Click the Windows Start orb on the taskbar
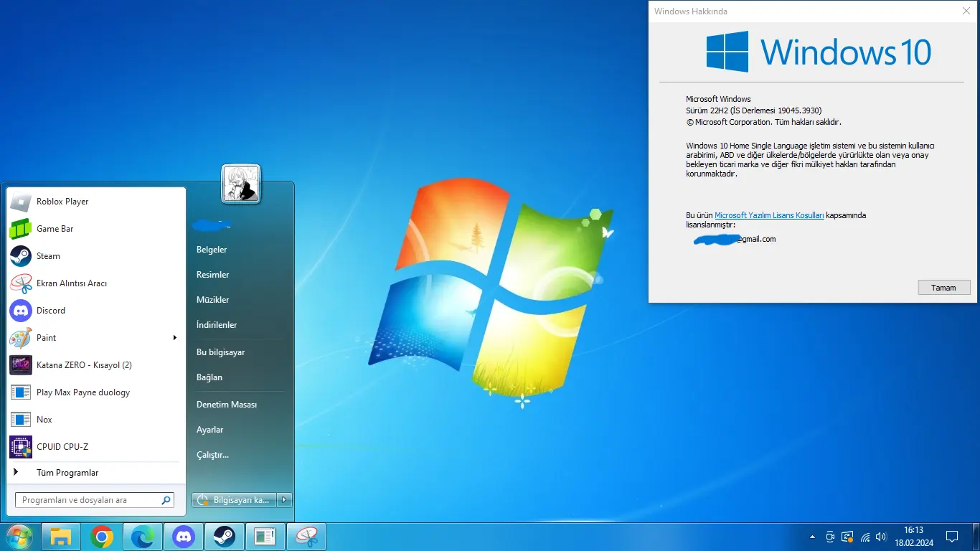Image resolution: width=980 pixels, height=551 pixels. (x=19, y=537)
